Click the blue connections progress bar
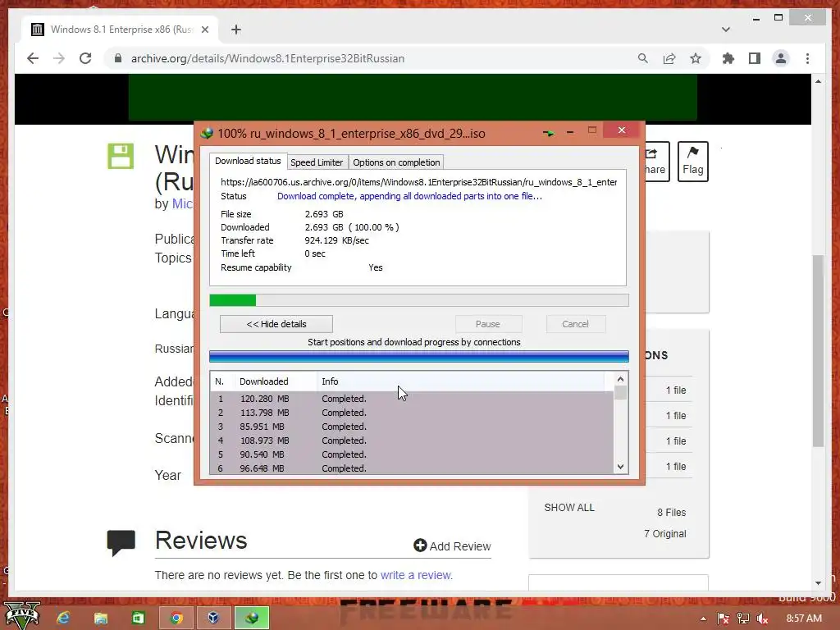 pos(419,357)
